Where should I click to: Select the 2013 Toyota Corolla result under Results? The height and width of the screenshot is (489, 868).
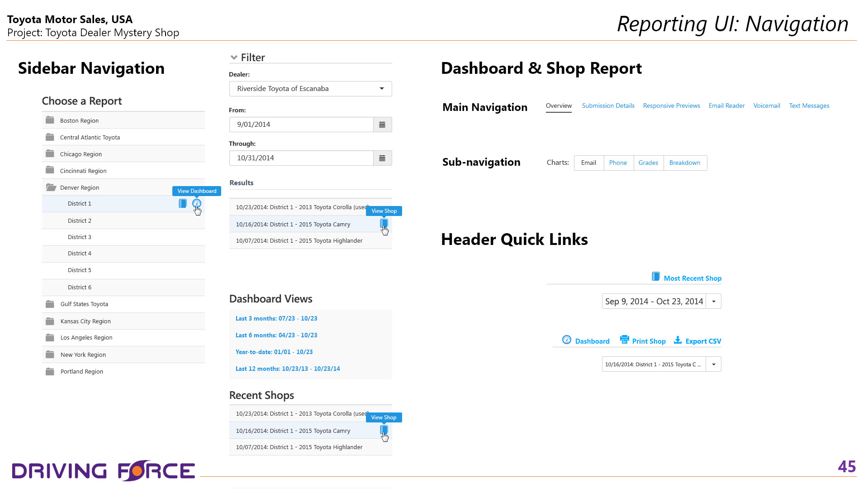pos(310,207)
